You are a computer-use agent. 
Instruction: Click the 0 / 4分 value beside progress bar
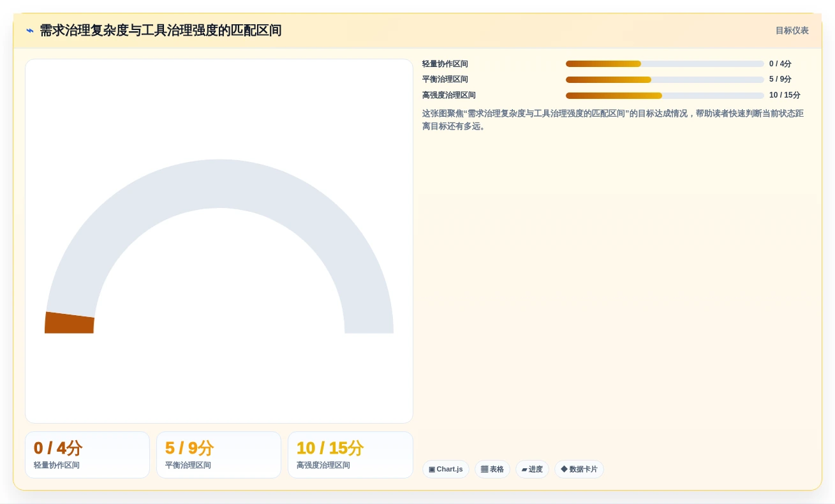[x=780, y=64]
